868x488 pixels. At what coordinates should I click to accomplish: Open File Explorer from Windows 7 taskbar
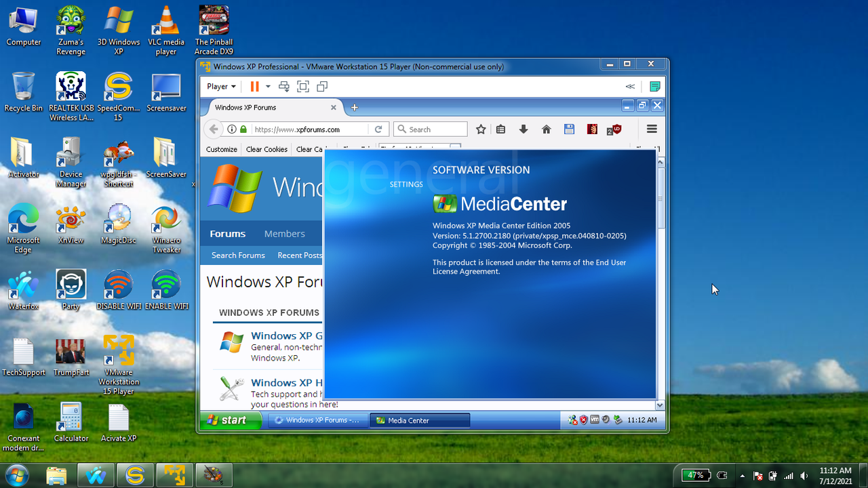point(57,476)
